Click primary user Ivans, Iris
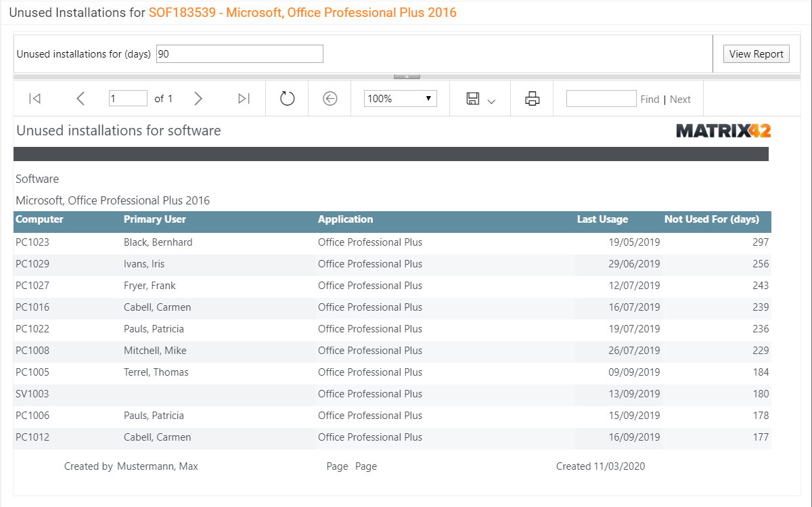The image size is (812, 507). tap(144, 264)
